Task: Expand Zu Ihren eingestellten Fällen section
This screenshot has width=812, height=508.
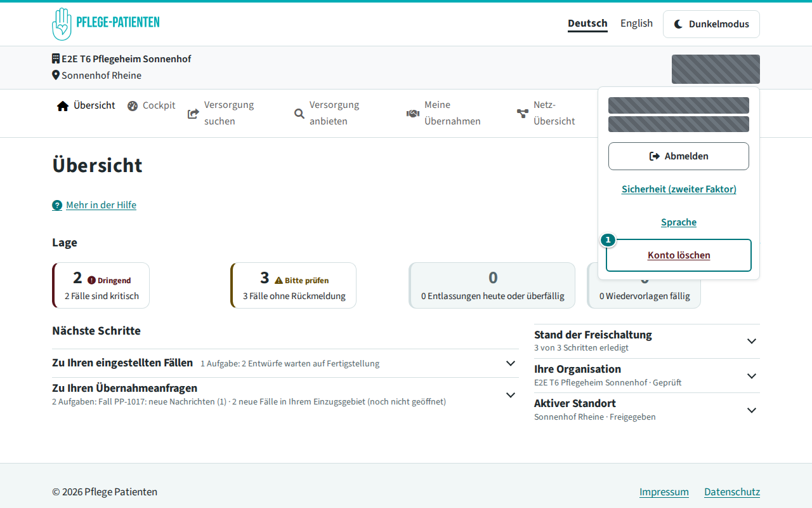Action: point(285,363)
